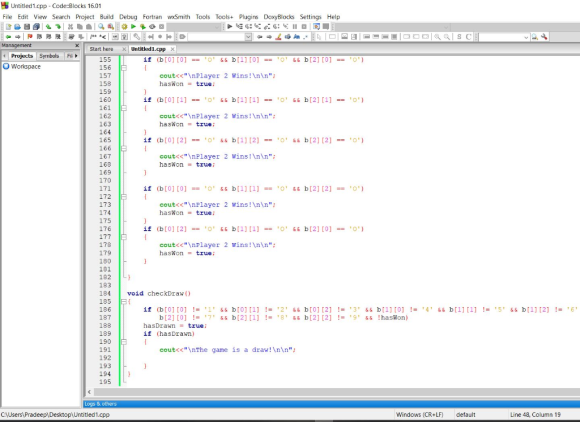
Task: Open the Plugins menu
Action: coord(248,17)
